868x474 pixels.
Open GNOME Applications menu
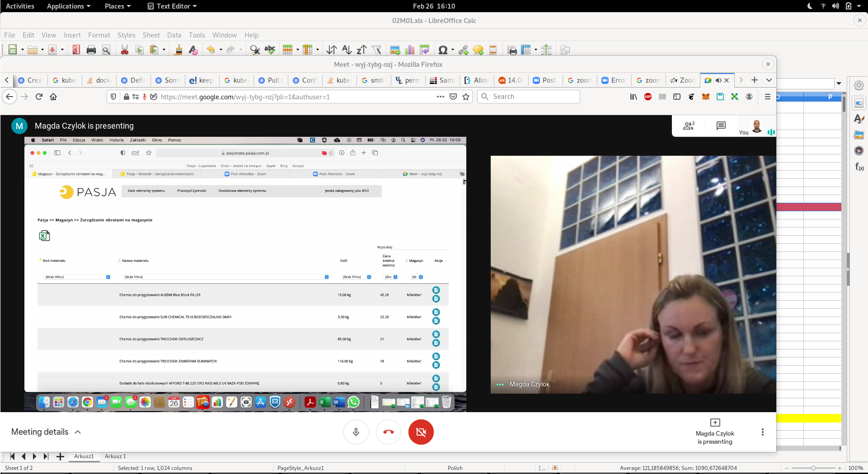(69, 6)
